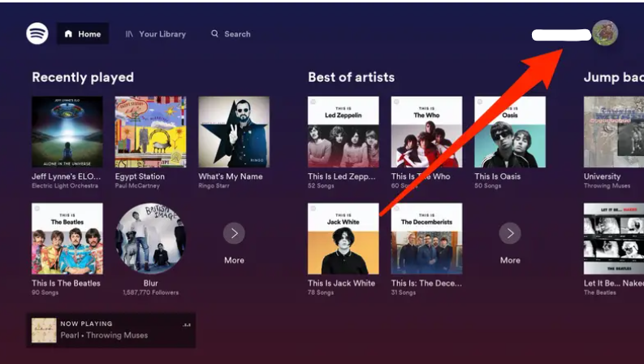Click '31 Songs' text
Viewport: 644px width, 364px height.
pyautogui.click(x=404, y=292)
